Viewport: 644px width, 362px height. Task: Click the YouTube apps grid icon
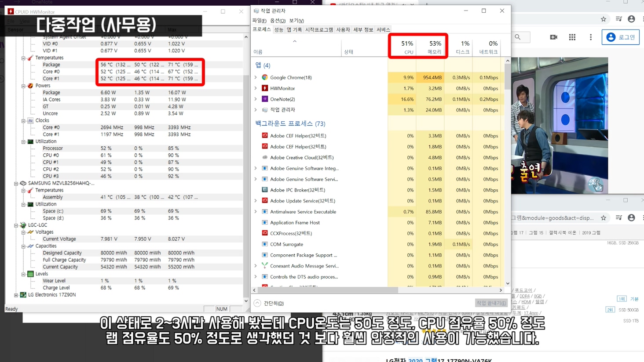pos(572,37)
